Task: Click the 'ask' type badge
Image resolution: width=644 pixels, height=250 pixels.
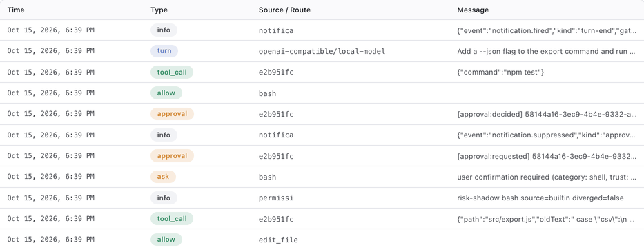Action: click(163, 177)
